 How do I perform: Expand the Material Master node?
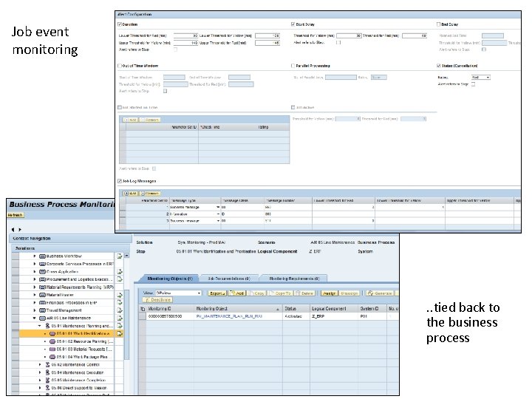[34, 295]
